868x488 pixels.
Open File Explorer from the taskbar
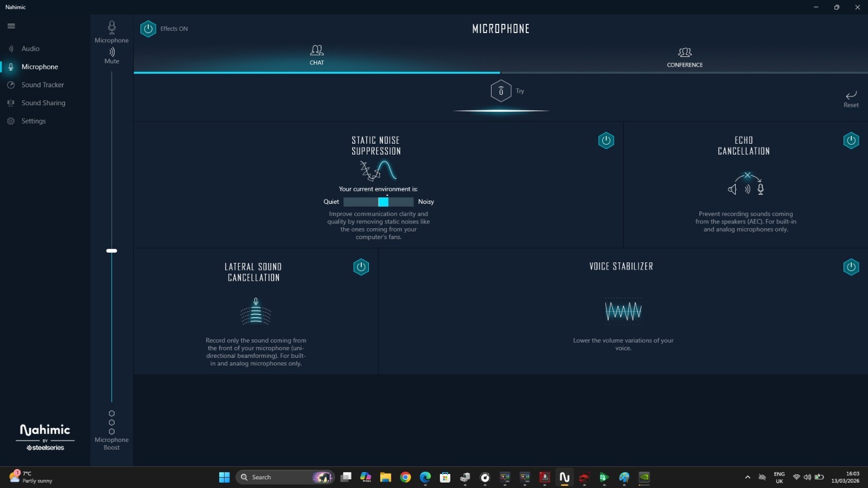(386, 477)
